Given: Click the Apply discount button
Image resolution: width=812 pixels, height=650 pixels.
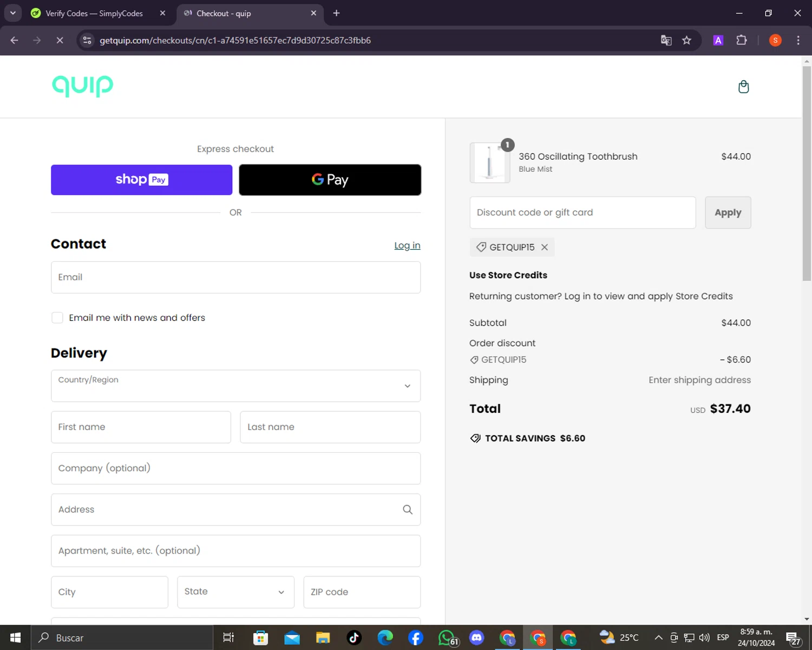Looking at the screenshot, I should tap(728, 212).
